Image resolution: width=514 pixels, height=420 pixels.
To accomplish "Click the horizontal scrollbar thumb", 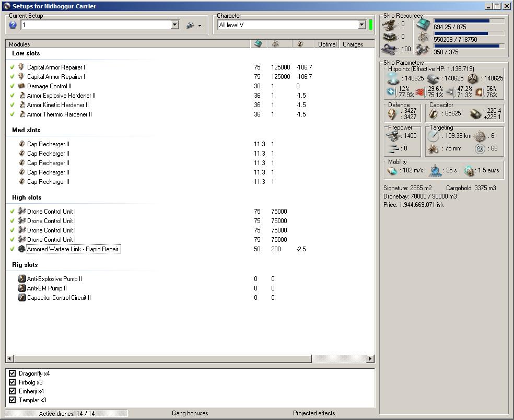I will point(162,359).
